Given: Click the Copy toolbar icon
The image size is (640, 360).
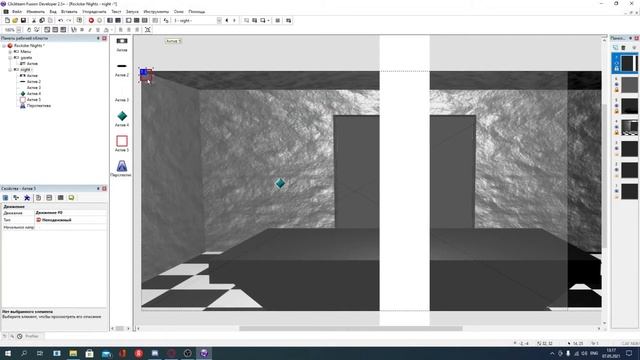Looking at the screenshot, I should point(42,20).
